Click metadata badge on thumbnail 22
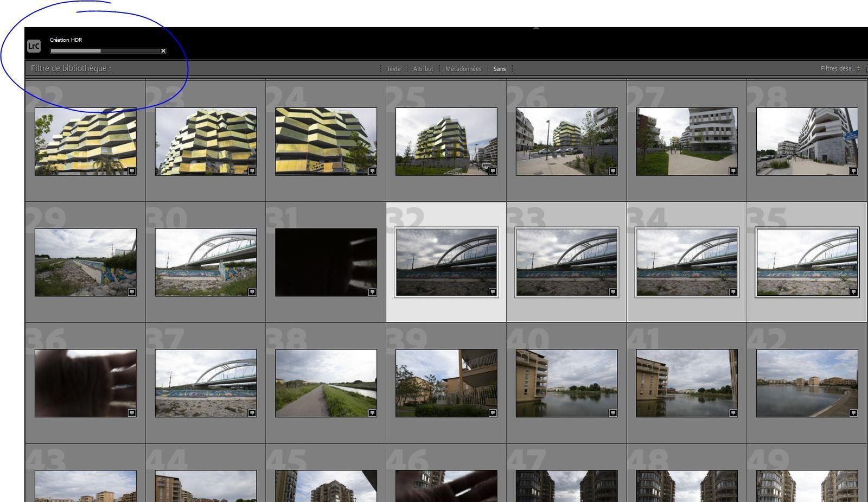The height and width of the screenshot is (502, 868). click(x=132, y=171)
